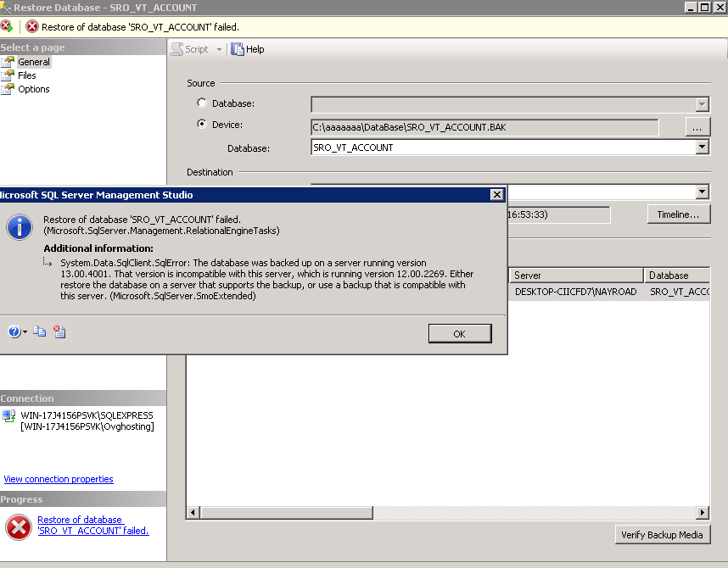Maximize the Restore Database window
728x568 pixels.
tap(705, 7)
